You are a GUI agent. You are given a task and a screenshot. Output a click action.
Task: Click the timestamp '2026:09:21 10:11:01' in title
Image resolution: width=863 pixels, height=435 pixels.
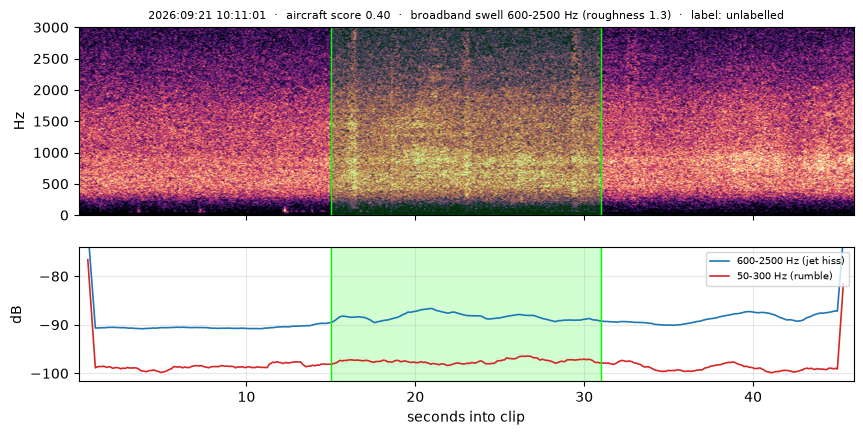click(x=207, y=15)
